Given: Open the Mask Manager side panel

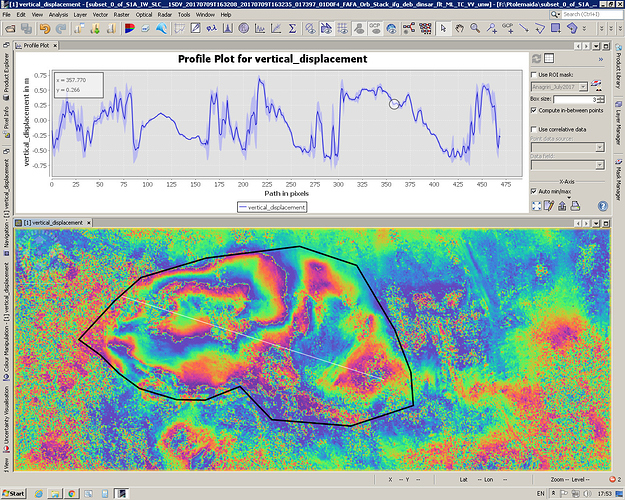Looking at the screenshot, I should point(618,181).
